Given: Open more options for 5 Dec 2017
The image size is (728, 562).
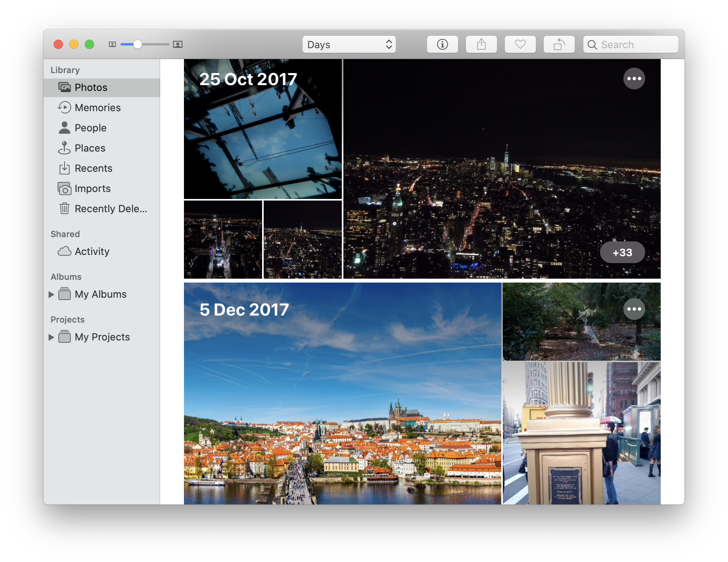Looking at the screenshot, I should pyautogui.click(x=634, y=309).
